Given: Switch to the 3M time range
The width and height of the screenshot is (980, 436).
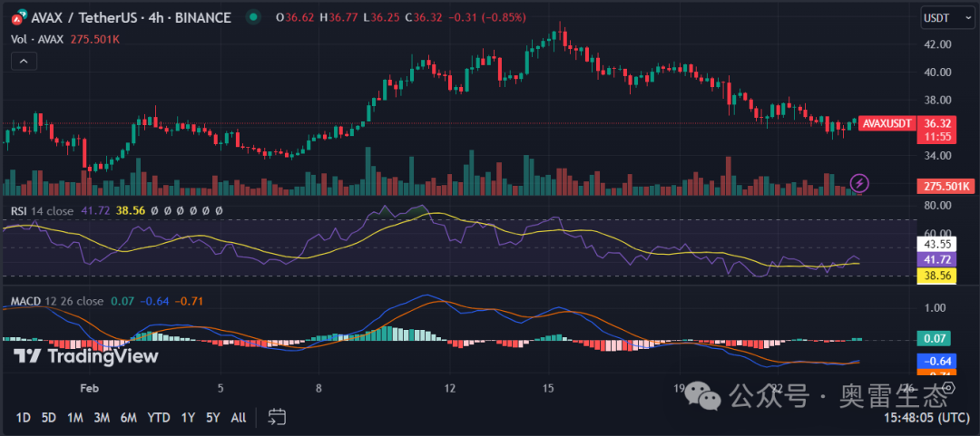Looking at the screenshot, I should [x=103, y=418].
